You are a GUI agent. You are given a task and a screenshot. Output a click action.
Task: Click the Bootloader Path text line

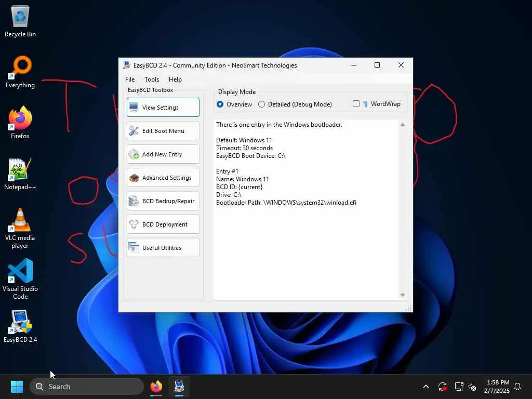[x=286, y=203]
